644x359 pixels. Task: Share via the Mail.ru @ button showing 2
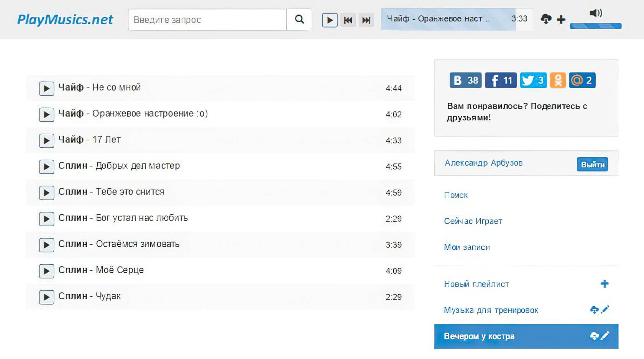pyautogui.click(x=582, y=80)
